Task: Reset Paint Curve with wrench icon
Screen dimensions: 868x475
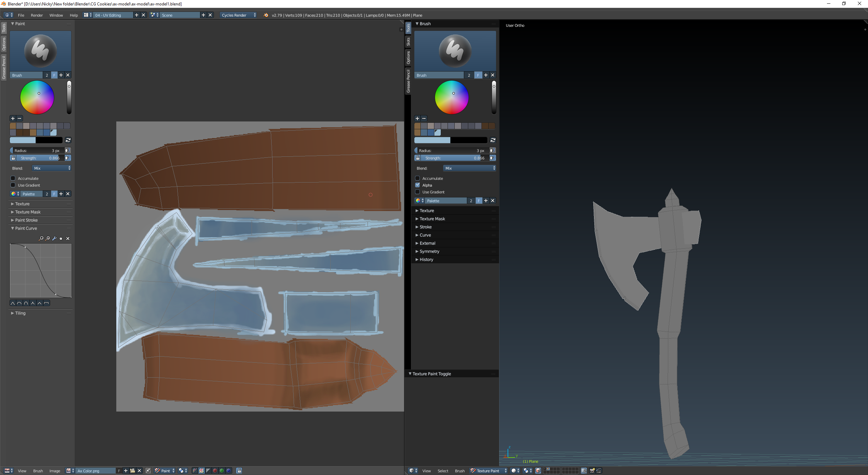Action: (x=54, y=239)
